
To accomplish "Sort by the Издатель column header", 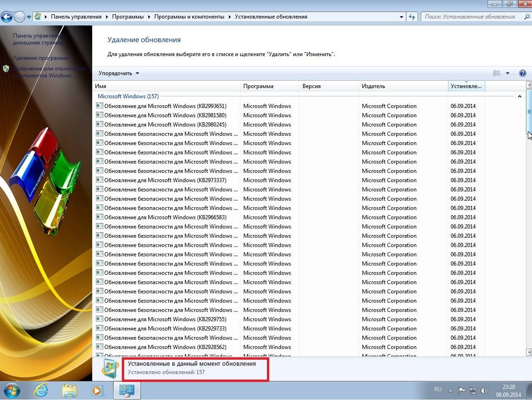I will click(x=404, y=86).
